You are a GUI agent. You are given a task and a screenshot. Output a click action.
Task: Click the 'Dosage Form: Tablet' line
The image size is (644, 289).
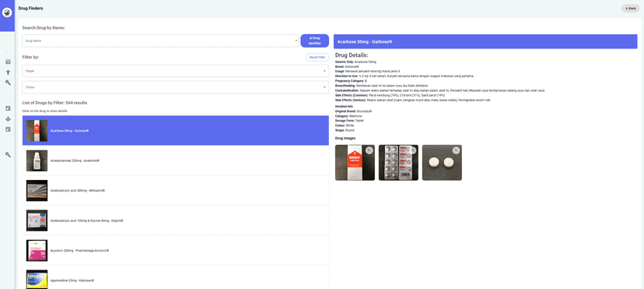(349, 121)
